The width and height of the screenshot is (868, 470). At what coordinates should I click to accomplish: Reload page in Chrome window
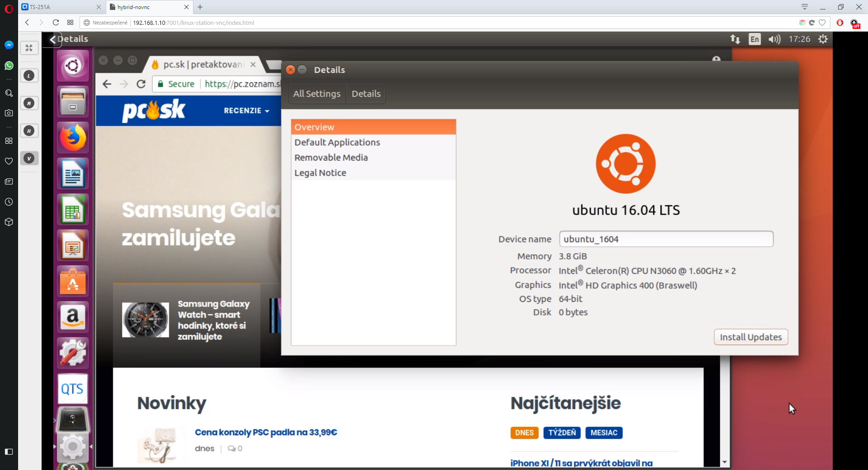(x=141, y=84)
